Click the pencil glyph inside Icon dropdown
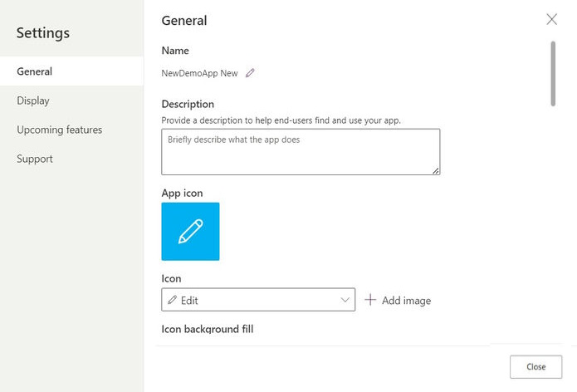This screenshot has width=577, height=392. pos(173,300)
